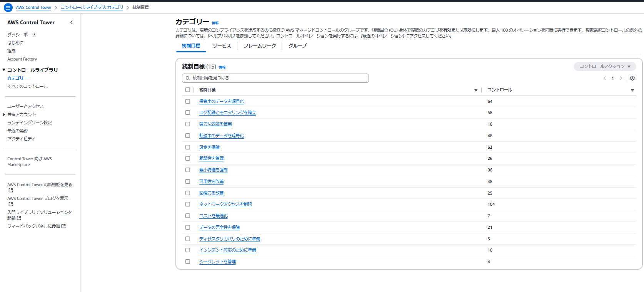The image size is (644, 292).
Task: Sort by コントロール column arrow
Action: click(632, 90)
